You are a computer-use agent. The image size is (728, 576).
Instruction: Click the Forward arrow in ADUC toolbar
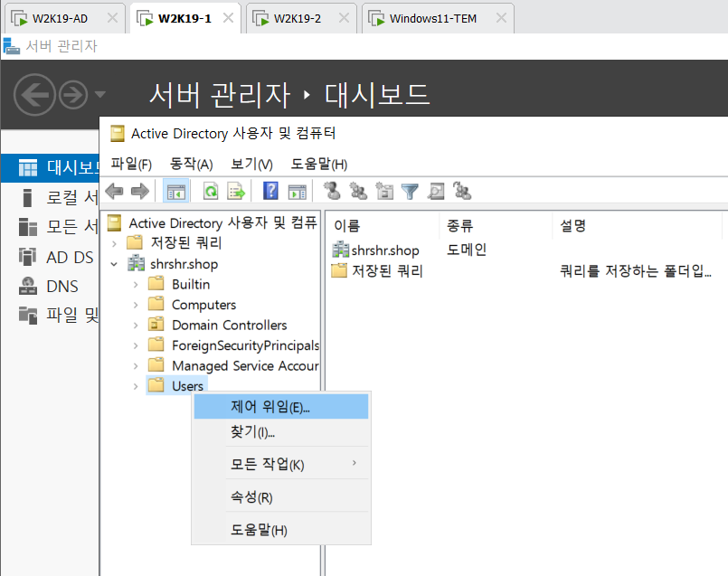(x=140, y=191)
